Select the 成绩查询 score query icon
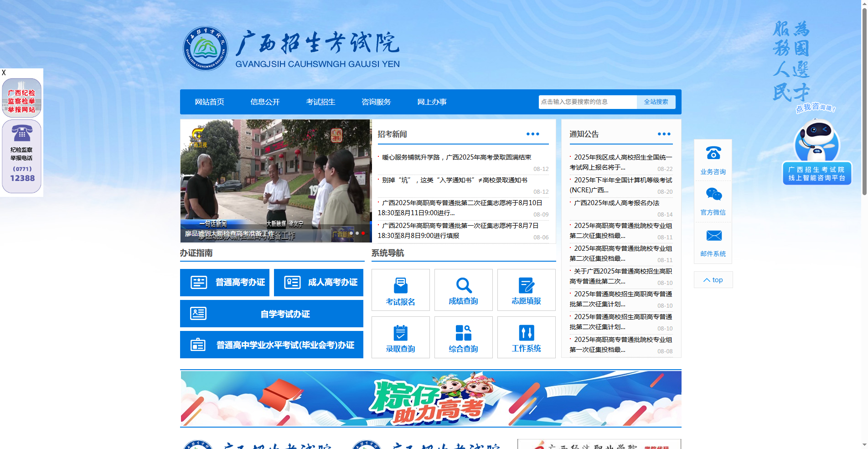 pos(463,290)
